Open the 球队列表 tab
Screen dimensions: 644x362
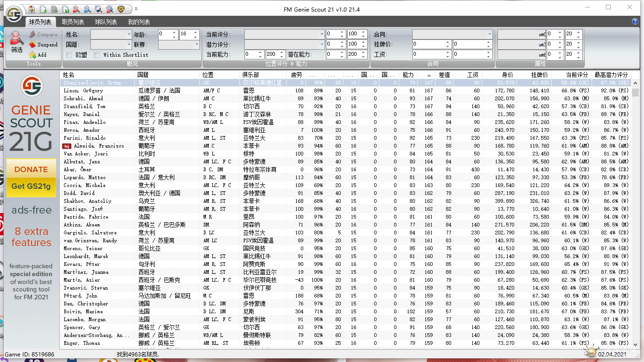[106, 22]
